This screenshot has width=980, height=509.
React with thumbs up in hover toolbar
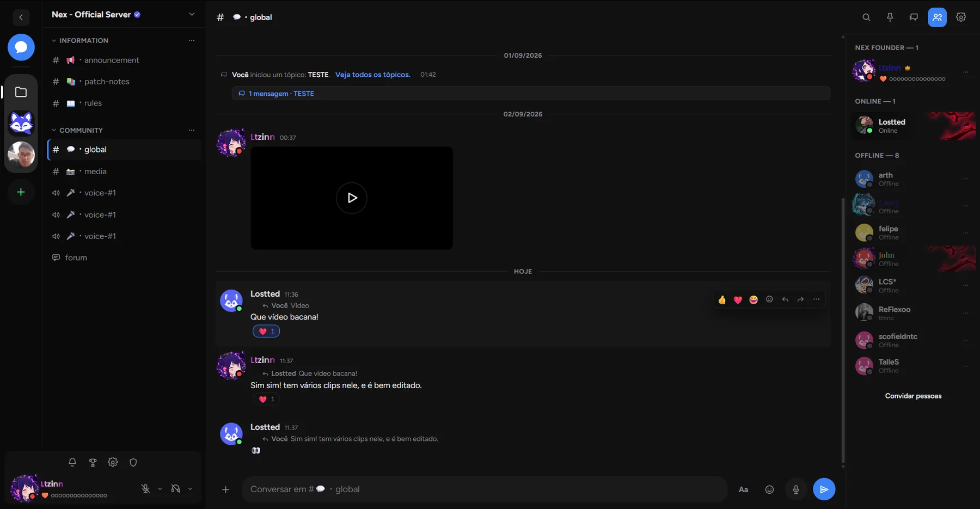coord(722,299)
